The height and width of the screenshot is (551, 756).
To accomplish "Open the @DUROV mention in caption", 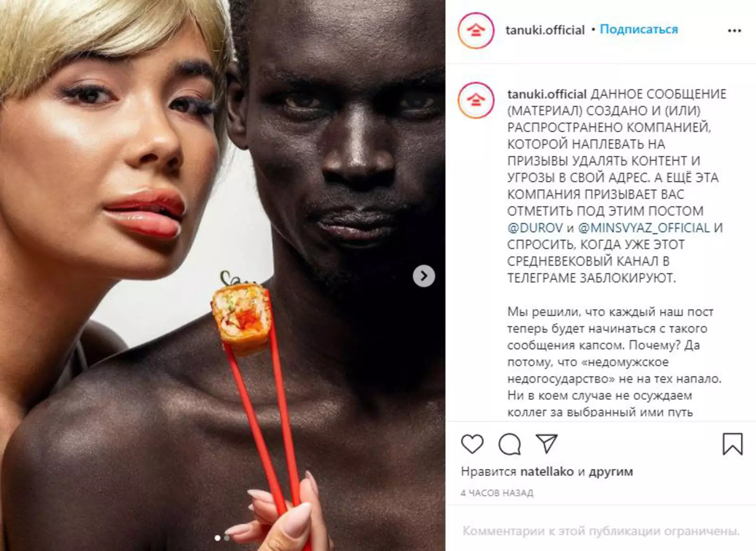I will coord(535,228).
